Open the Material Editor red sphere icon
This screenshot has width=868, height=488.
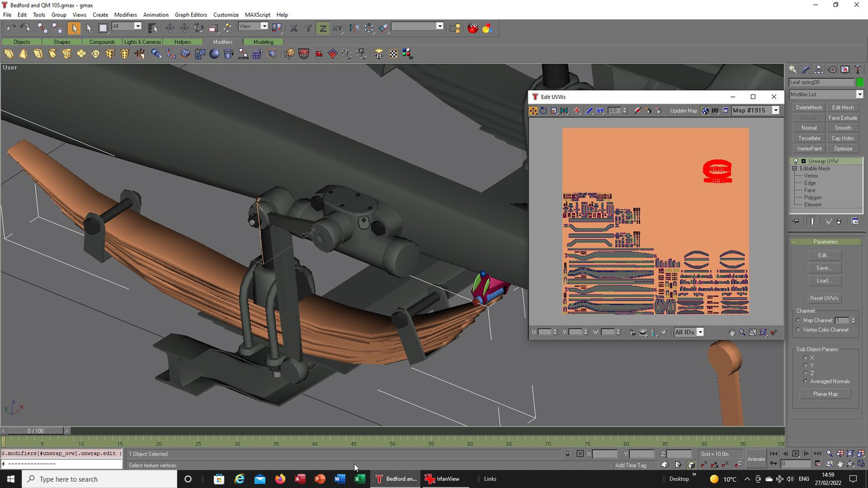[473, 28]
